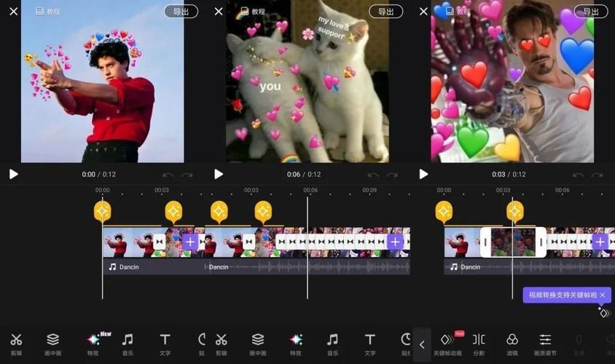Click purple plus add-clip on 0:06 screen
Screen dimensions: 615x364
[x=395, y=242]
